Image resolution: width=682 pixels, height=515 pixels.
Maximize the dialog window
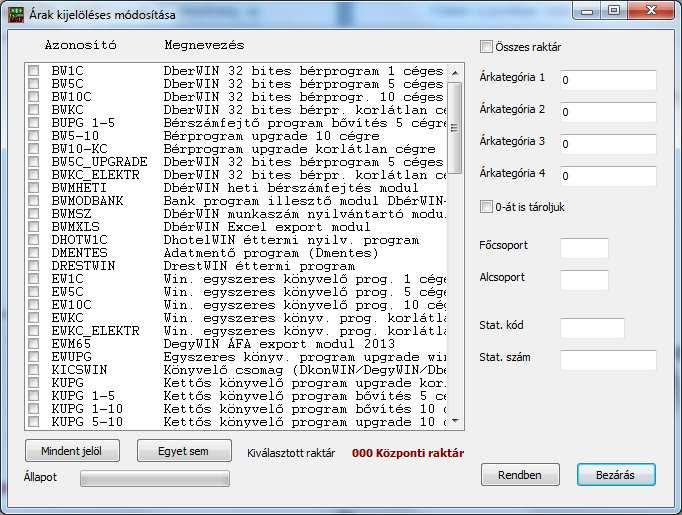tap(614, 10)
